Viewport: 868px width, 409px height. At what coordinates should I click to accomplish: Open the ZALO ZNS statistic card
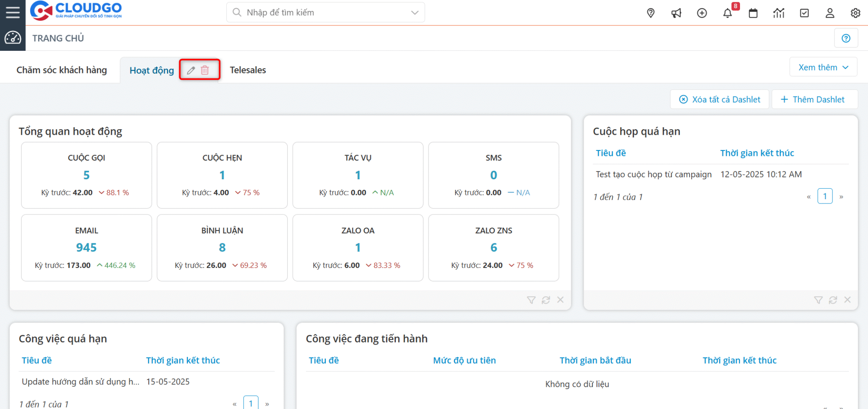pos(493,248)
